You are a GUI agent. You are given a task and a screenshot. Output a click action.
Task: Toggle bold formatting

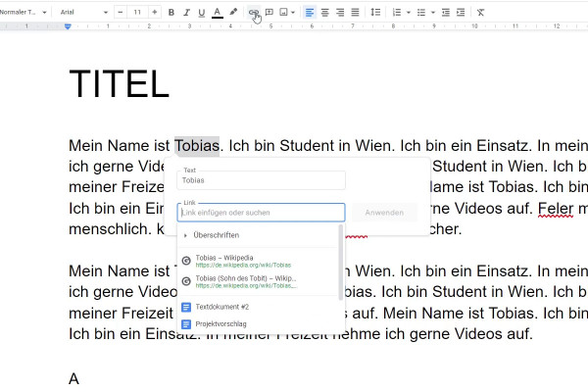point(171,13)
